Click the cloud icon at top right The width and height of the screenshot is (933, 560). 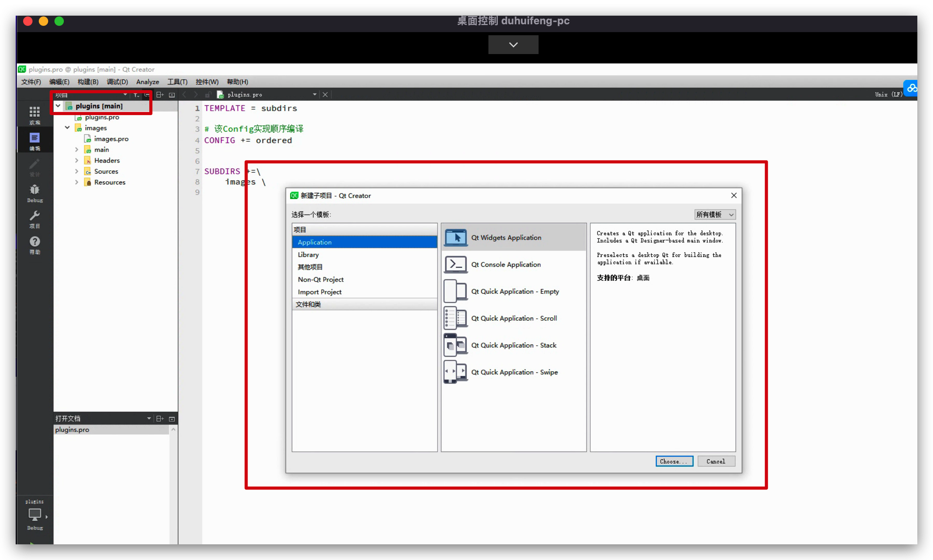point(911,89)
